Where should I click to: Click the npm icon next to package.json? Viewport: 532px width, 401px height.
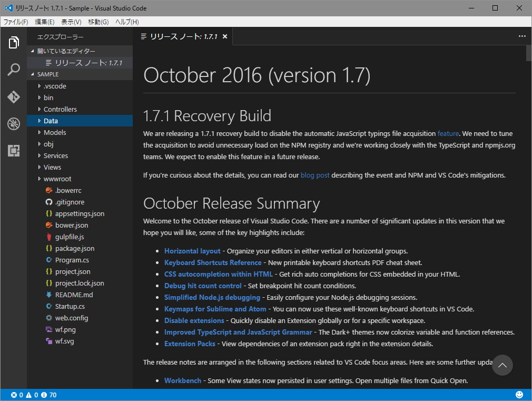tap(48, 248)
